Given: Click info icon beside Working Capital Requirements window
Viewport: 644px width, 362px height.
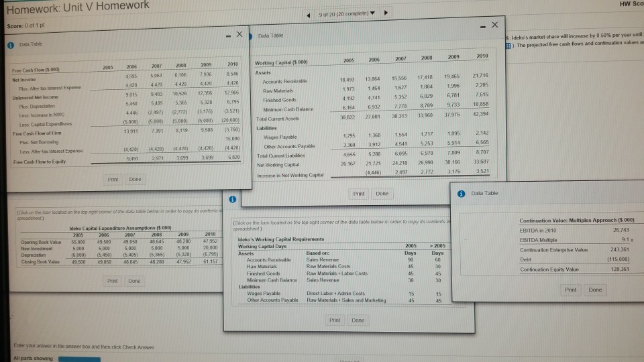Looking at the screenshot, I should coord(233,199).
